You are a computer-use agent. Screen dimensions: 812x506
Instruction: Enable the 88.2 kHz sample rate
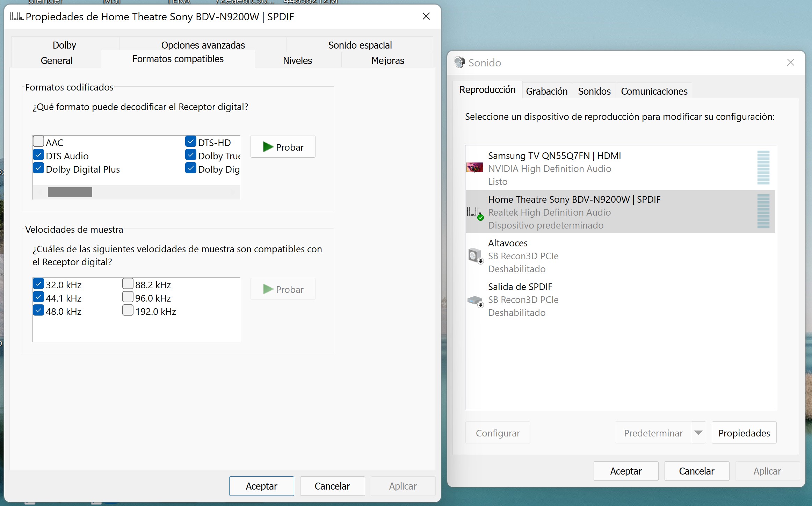tap(128, 284)
